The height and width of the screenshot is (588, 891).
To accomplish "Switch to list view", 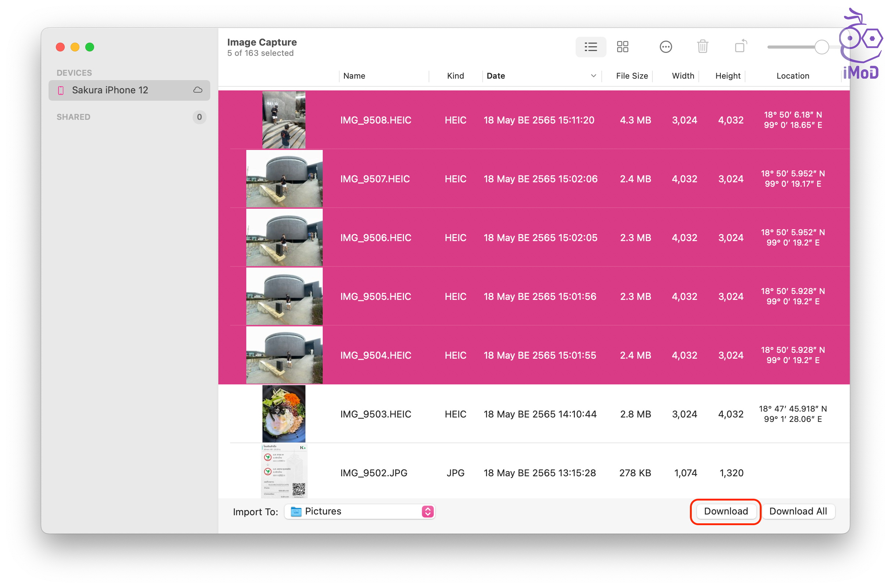I will pos(590,47).
